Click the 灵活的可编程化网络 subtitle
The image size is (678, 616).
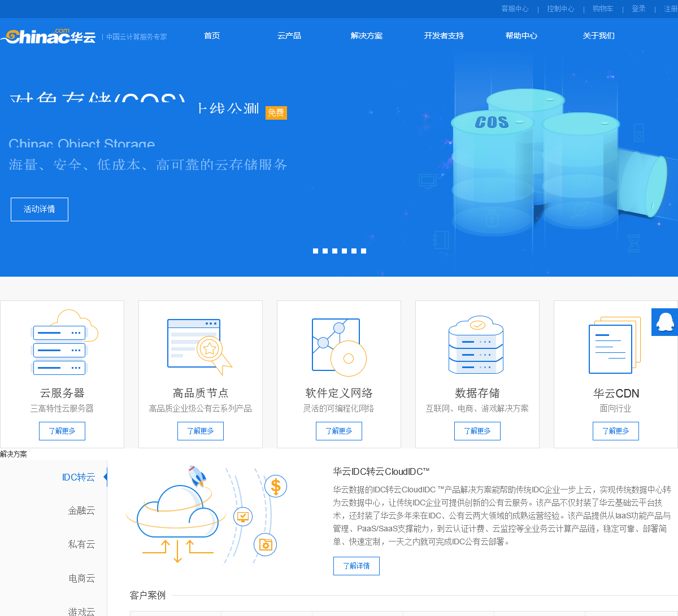point(339,408)
